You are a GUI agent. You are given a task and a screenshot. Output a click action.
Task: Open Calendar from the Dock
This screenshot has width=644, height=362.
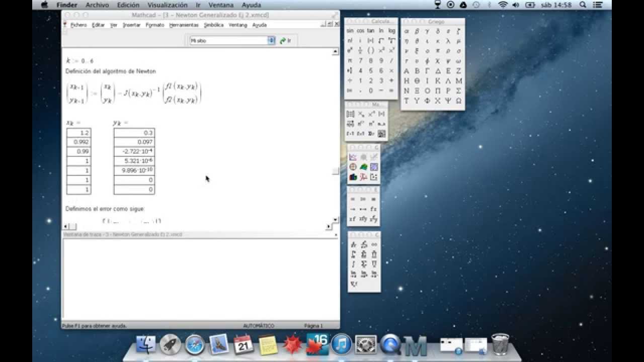pos(244,344)
